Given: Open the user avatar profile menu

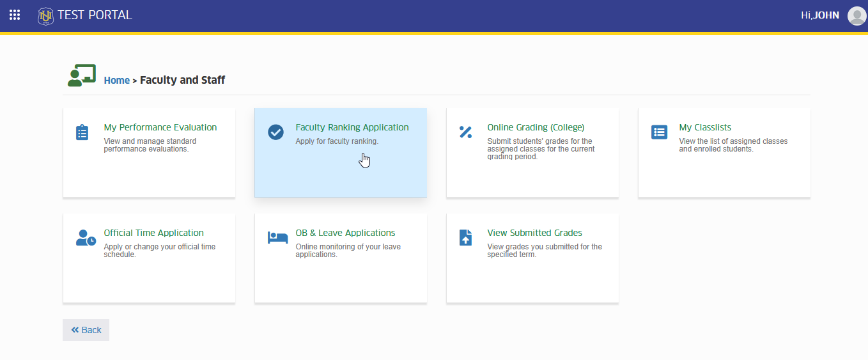Looking at the screenshot, I should 856,15.
